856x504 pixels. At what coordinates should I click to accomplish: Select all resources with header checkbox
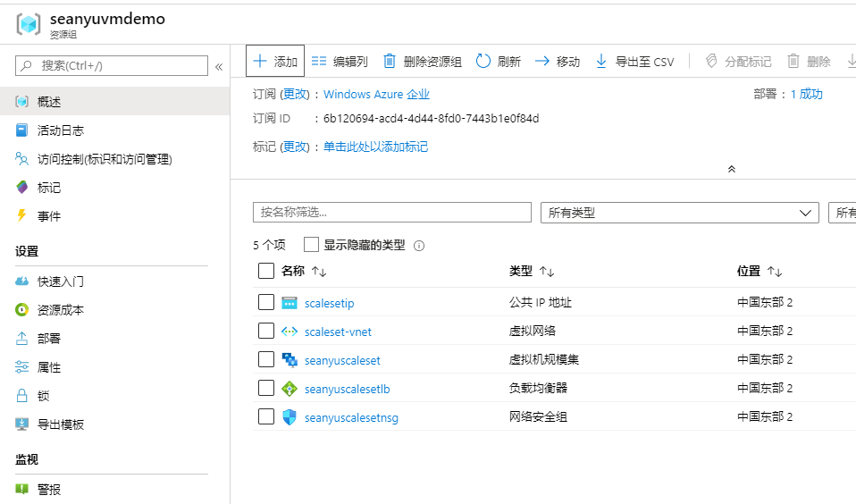[x=266, y=271]
